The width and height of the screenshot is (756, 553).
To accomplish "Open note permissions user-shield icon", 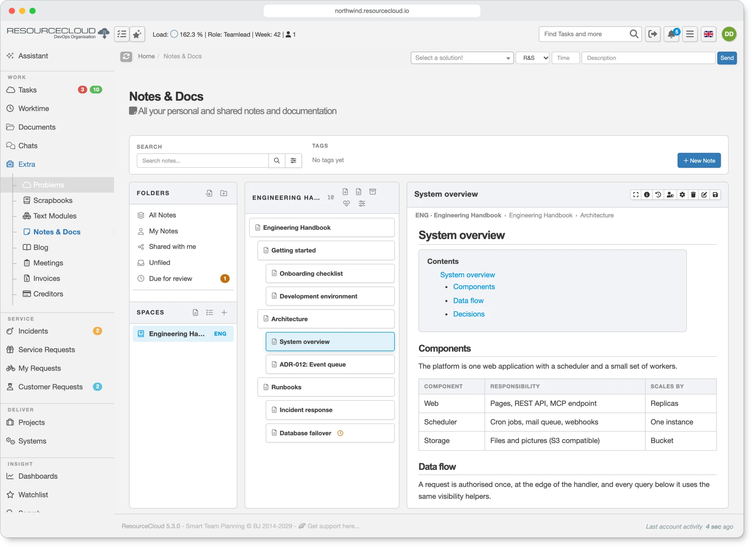I will pyautogui.click(x=670, y=195).
